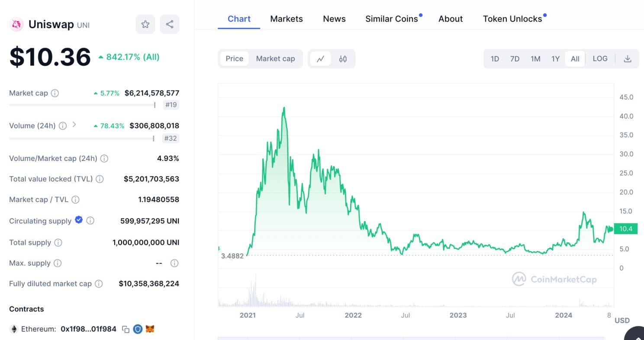The image size is (644, 340).
Task: Toggle chart to Price view
Action: pyautogui.click(x=235, y=59)
